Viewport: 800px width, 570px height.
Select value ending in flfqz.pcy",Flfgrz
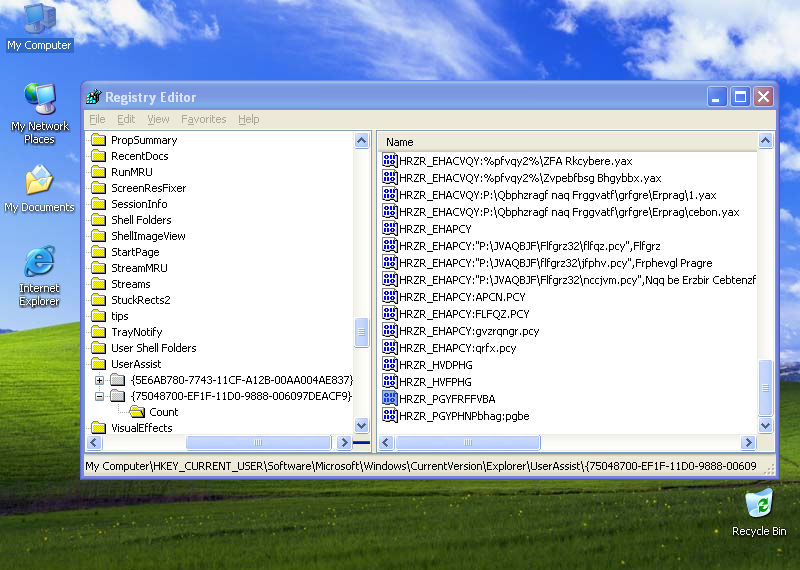tap(530, 246)
